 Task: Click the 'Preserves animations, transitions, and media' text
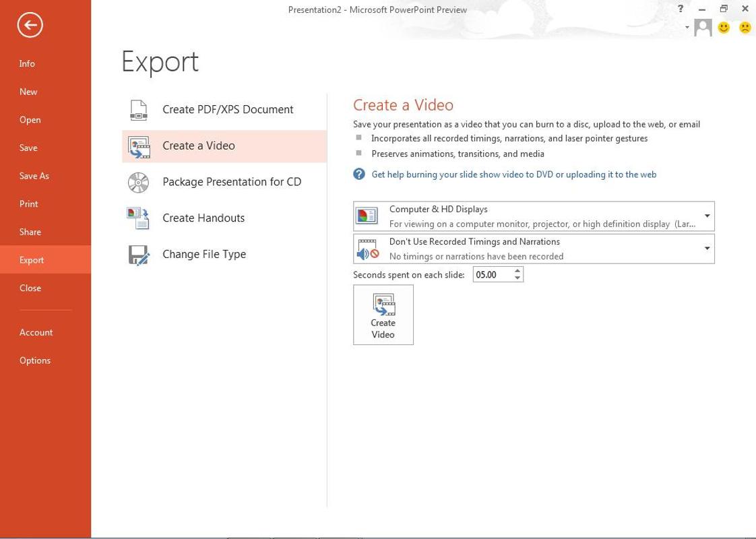point(458,154)
